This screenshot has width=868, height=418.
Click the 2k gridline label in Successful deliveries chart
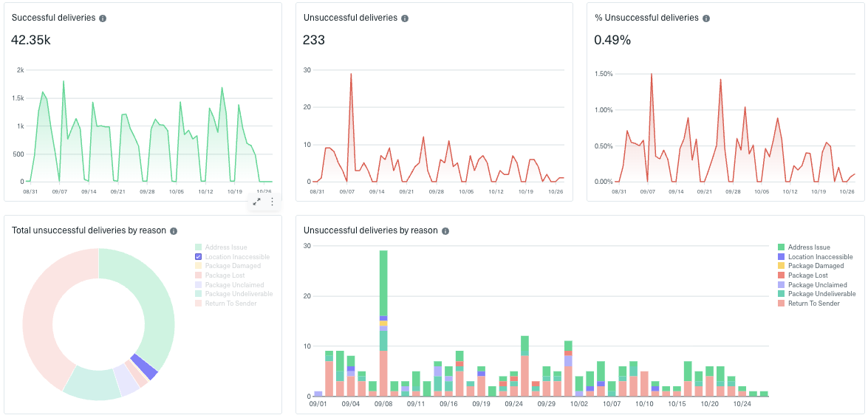[21, 70]
